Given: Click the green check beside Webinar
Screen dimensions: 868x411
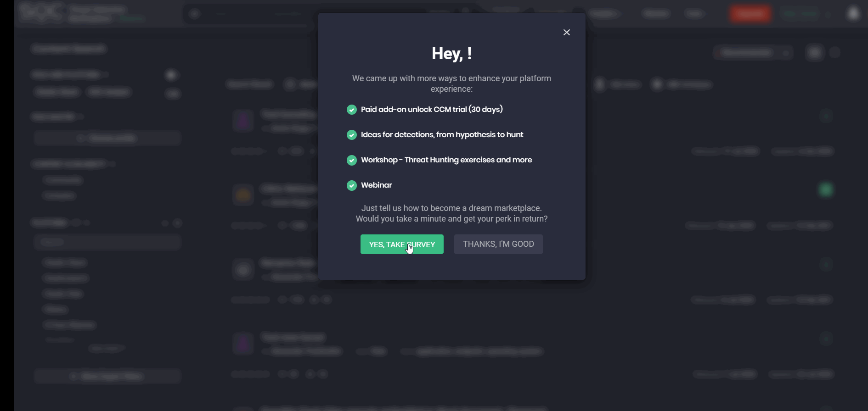Looking at the screenshot, I should click(352, 185).
